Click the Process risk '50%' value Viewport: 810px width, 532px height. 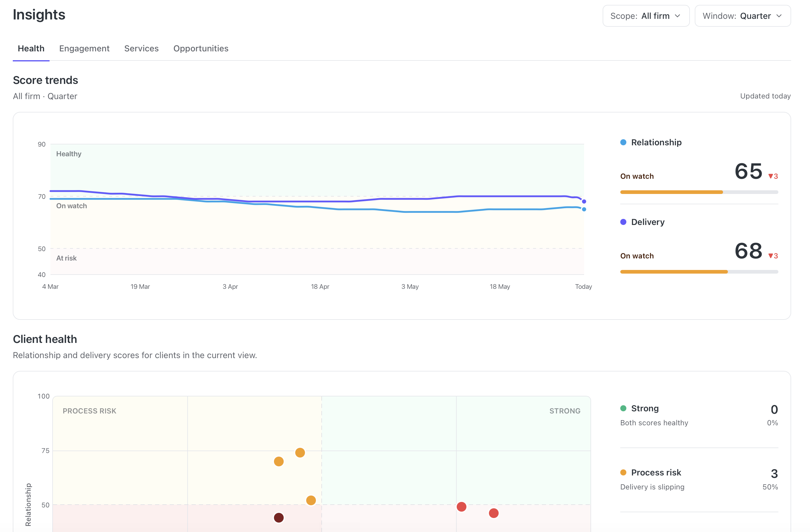(770, 487)
